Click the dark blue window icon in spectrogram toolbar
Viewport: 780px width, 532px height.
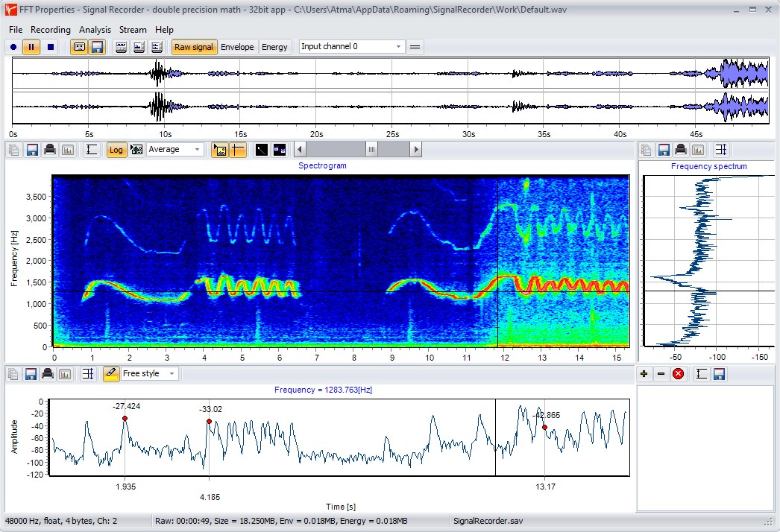click(x=280, y=150)
